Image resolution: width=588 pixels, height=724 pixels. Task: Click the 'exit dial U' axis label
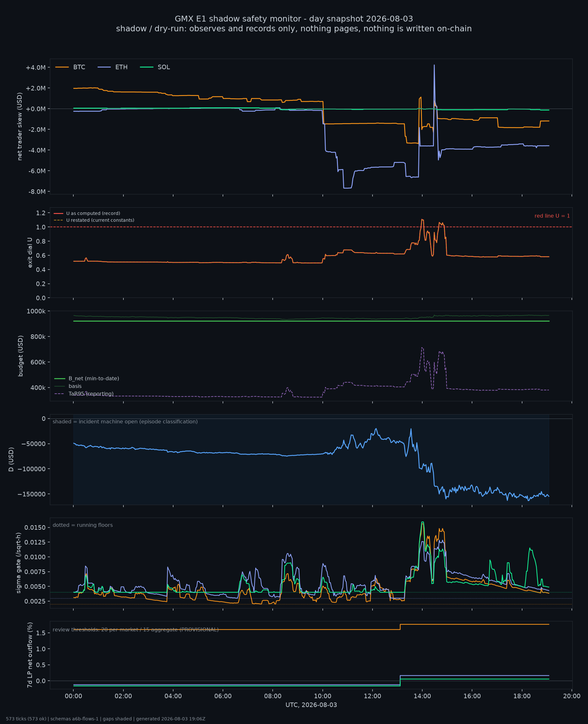pyautogui.click(x=30, y=252)
